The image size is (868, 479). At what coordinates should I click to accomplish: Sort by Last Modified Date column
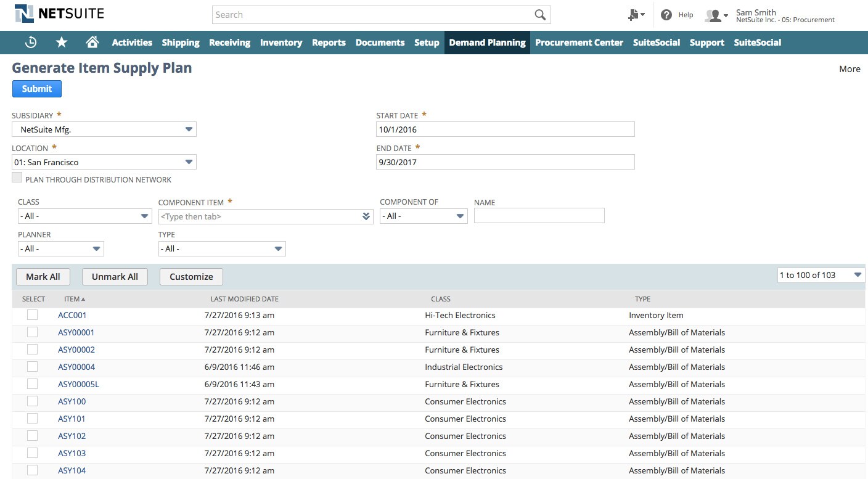(244, 299)
